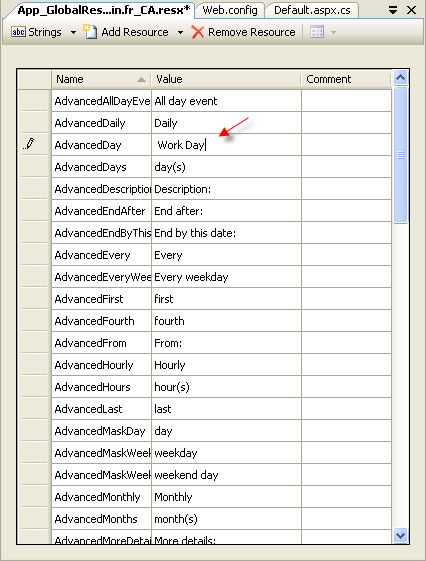The width and height of the screenshot is (426, 561).
Task: Select the 'first' value cell
Action: click(227, 299)
